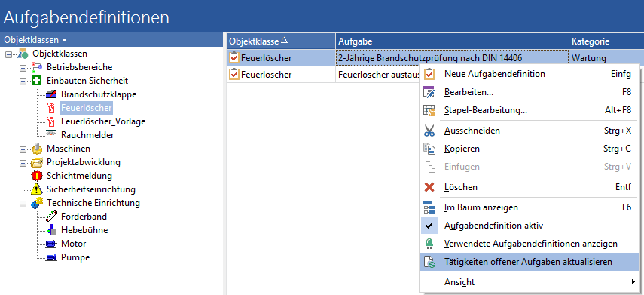Screen dimensions: 644x295
Task: Click the Förderband conveyor icon
Action: (x=51, y=217)
